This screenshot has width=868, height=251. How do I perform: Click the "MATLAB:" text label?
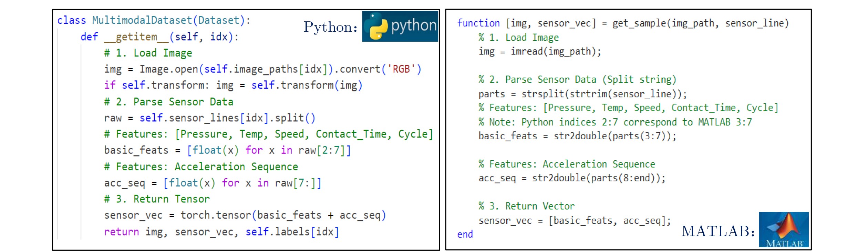tap(718, 231)
